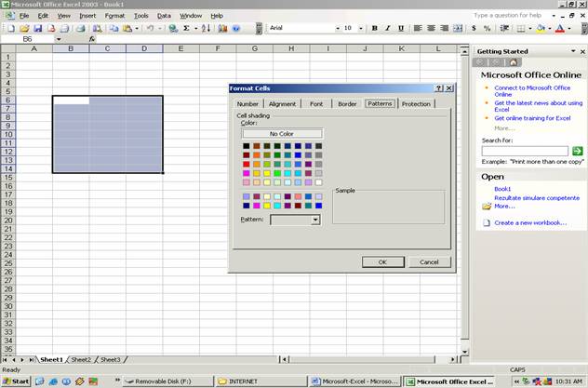Click the Open folder toolbar icon
Screen dimensions: 588x388
point(24,28)
